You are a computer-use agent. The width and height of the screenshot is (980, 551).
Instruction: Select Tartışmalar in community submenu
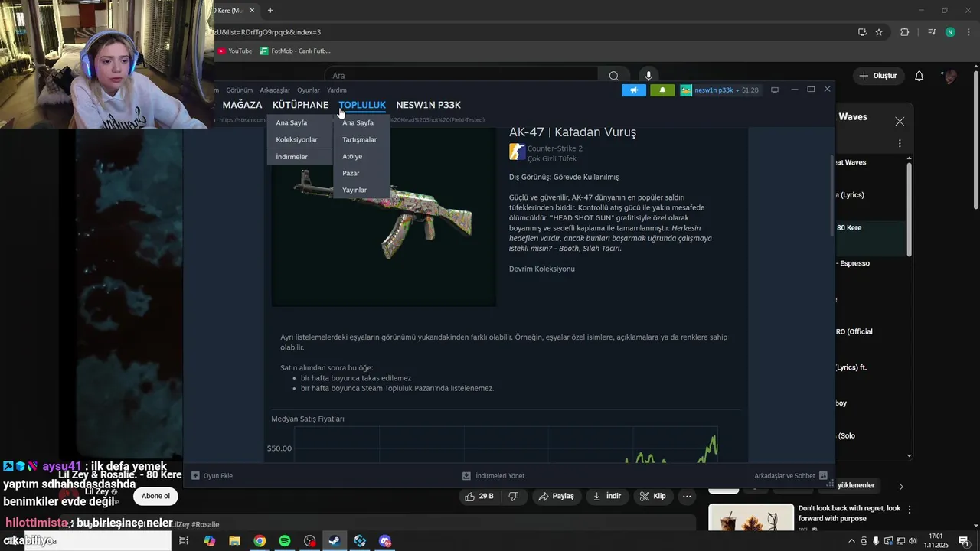pyautogui.click(x=359, y=139)
